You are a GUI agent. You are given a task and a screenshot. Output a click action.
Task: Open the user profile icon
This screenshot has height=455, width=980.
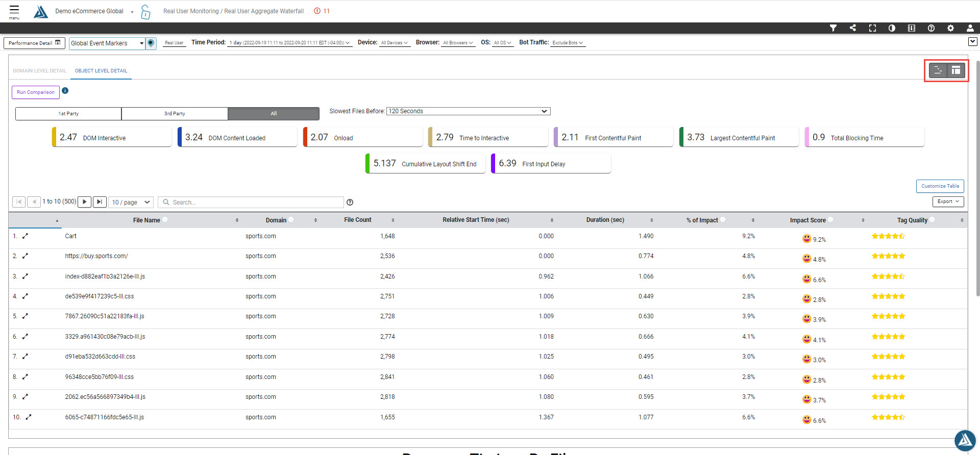pyautogui.click(x=970, y=28)
